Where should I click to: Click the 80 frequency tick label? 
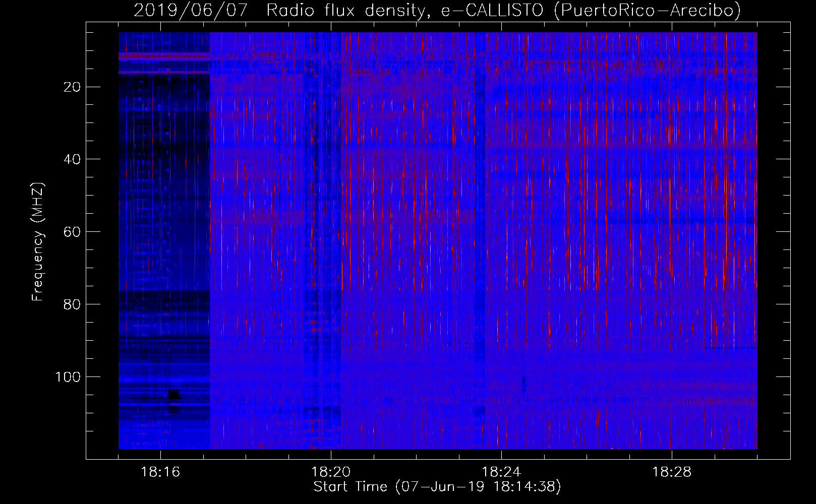(72, 304)
